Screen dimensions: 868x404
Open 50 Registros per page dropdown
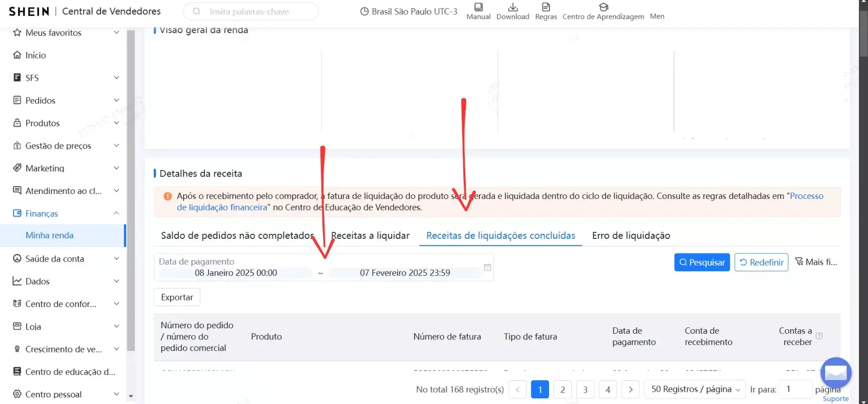tap(694, 389)
